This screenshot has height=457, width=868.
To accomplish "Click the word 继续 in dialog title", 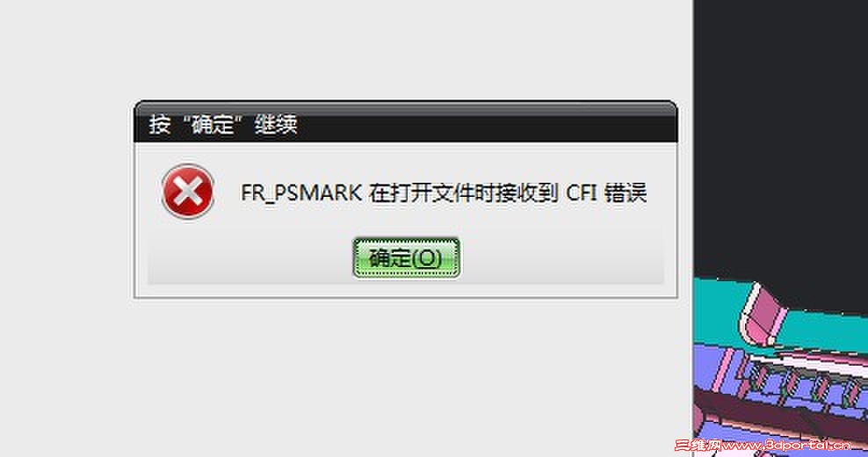I will 276,124.
